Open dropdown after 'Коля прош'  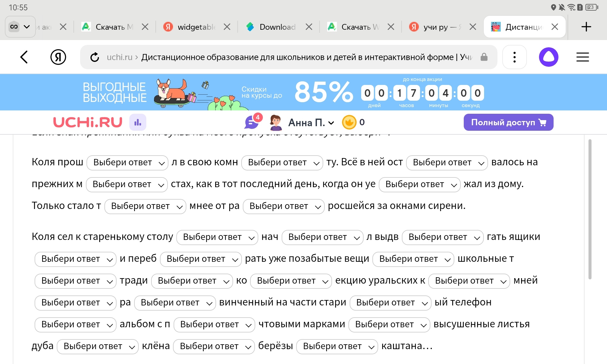pyautogui.click(x=127, y=163)
